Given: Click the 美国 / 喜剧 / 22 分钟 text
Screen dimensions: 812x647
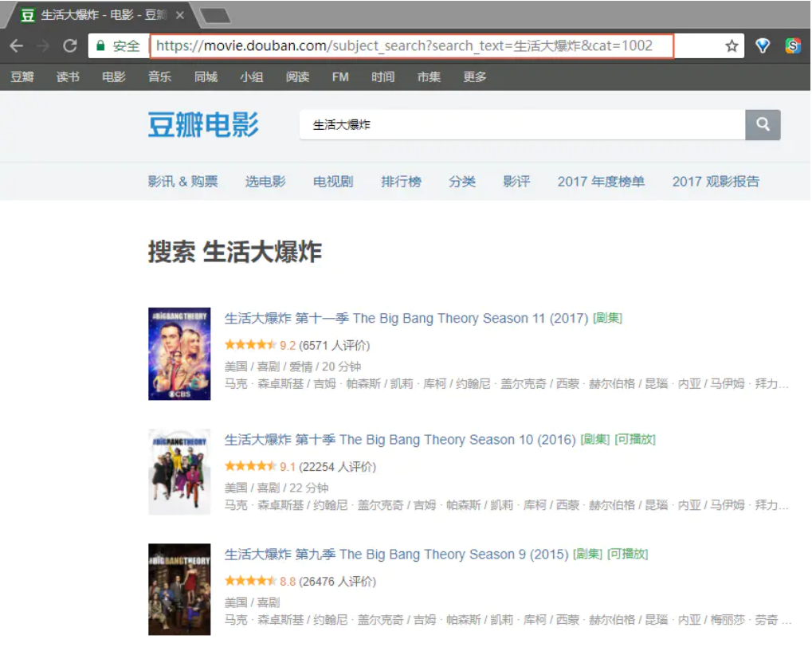Looking at the screenshot, I should [276, 488].
